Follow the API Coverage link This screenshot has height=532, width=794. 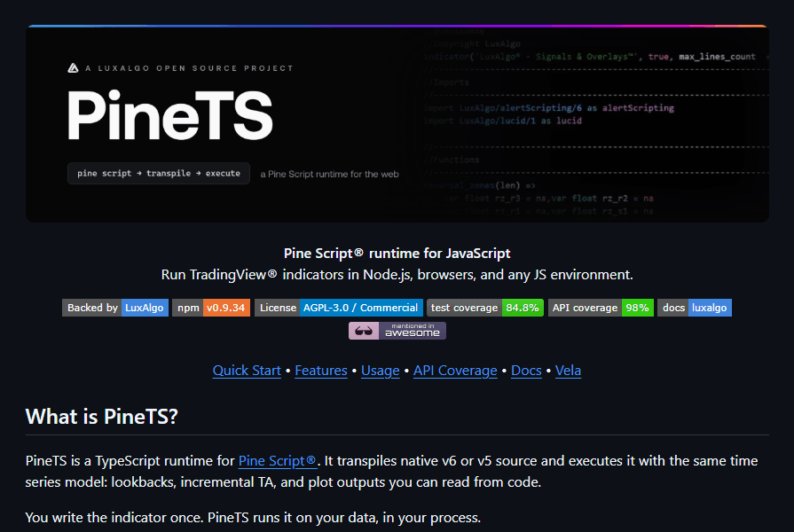(x=455, y=371)
